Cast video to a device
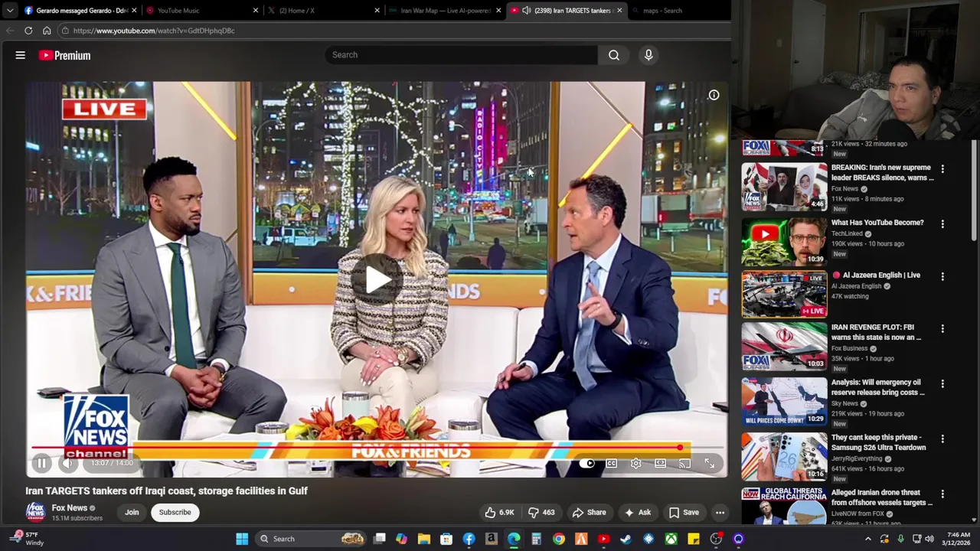Viewport: 980px width, 551px height. point(685,463)
